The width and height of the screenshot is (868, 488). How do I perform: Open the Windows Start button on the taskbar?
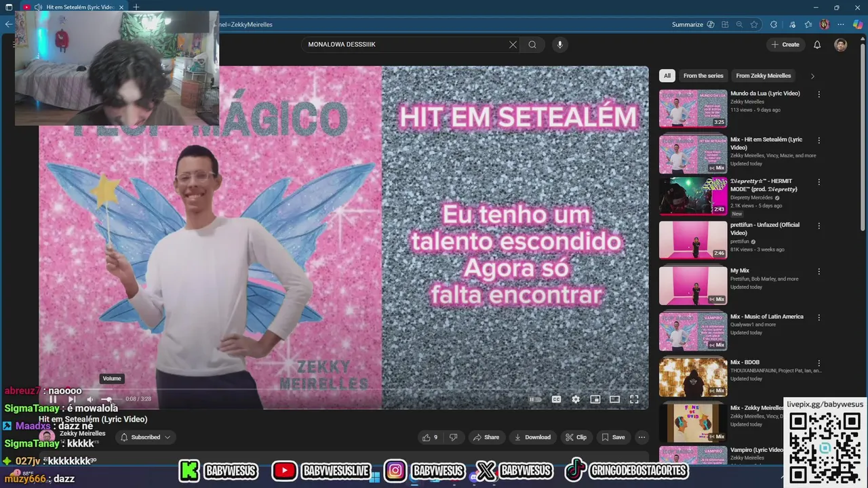coord(374,476)
